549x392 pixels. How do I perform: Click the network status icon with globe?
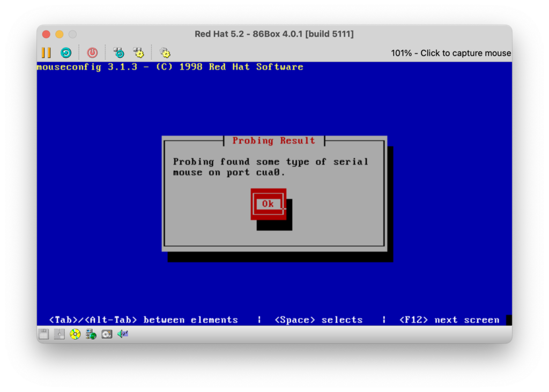91,334
